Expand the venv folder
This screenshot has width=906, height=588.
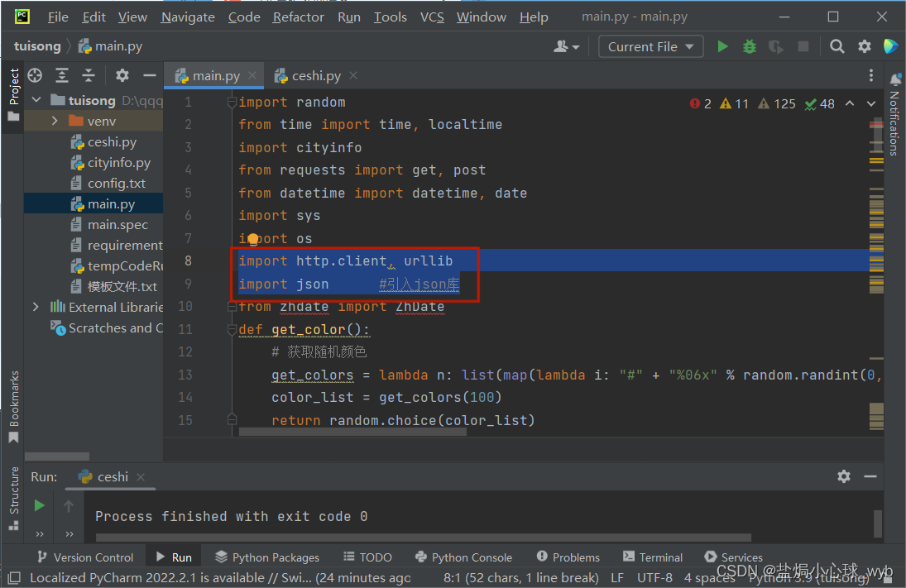[55, 121]
